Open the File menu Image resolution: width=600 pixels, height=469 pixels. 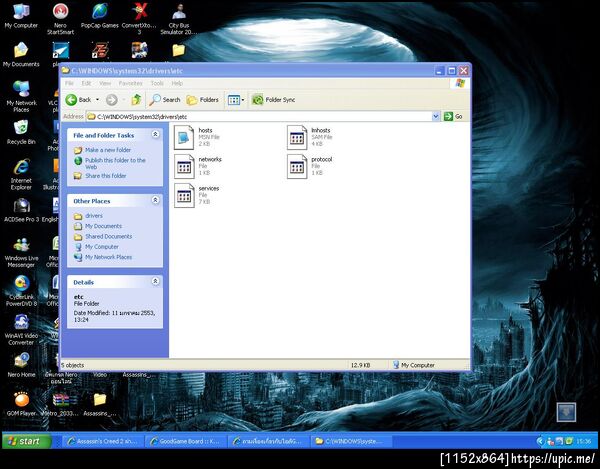coord(69,83)
